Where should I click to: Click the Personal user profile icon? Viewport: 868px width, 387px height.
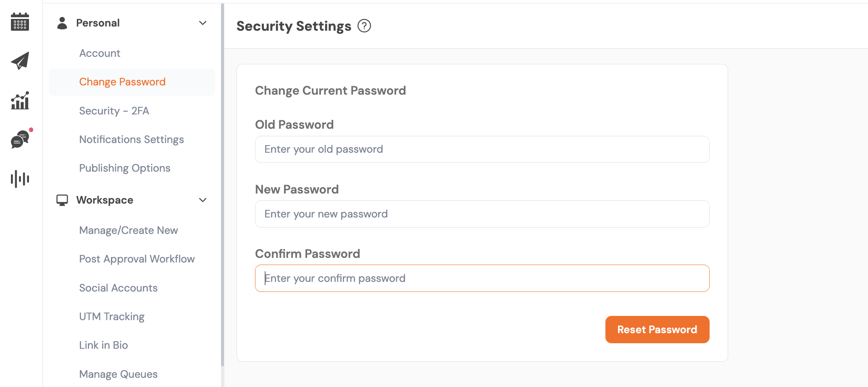62,23
